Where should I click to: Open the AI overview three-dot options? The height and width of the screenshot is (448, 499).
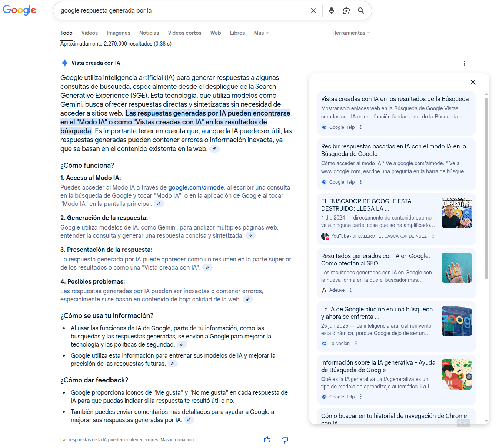point(464,63)
